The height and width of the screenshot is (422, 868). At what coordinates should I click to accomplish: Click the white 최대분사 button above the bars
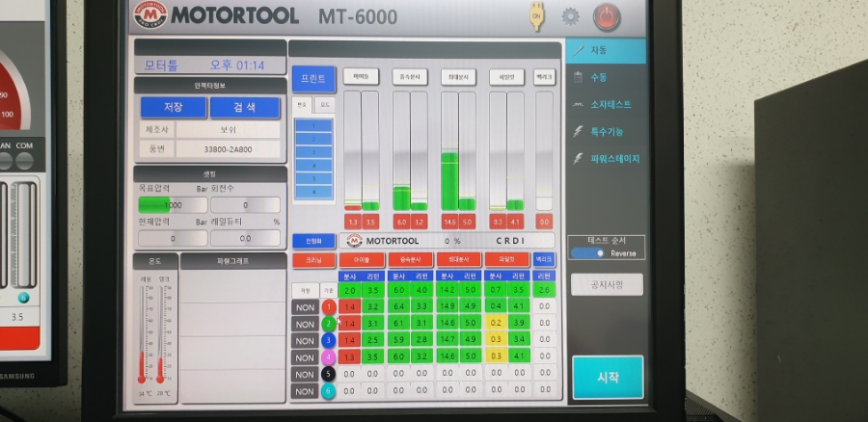[x=458, y=77]
